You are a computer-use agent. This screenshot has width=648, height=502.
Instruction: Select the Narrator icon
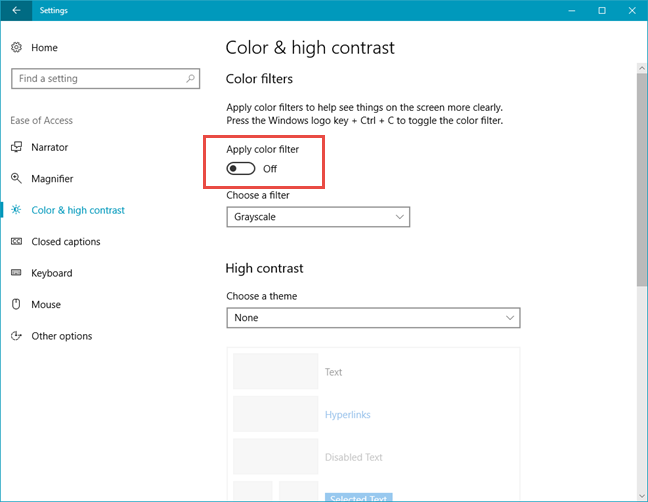pos(16,147)
